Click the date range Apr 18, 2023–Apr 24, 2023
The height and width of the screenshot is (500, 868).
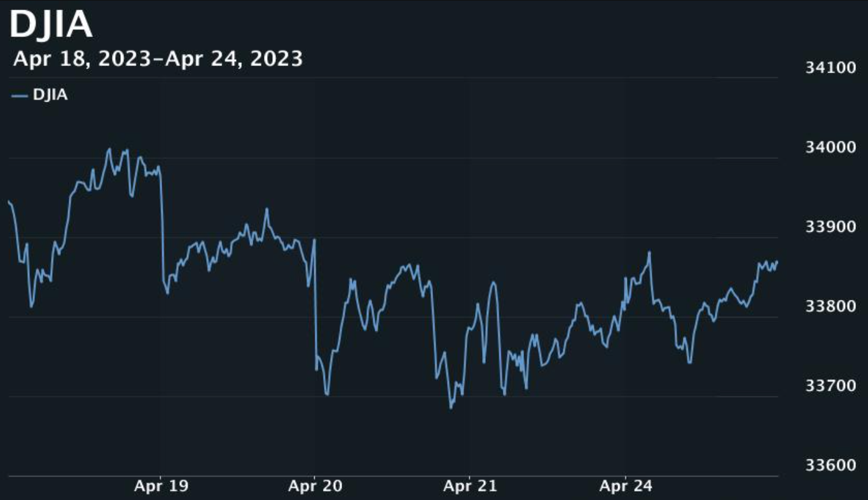(158, 59)
